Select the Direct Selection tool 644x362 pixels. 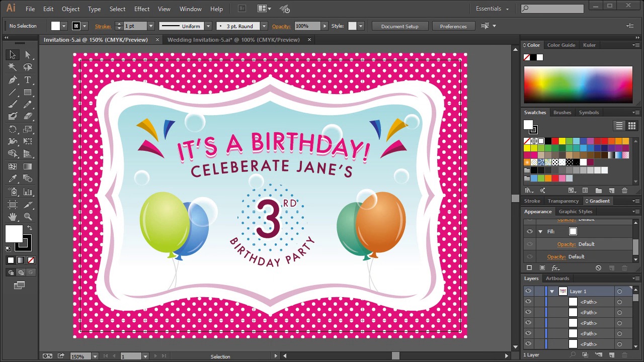(28, 55)
